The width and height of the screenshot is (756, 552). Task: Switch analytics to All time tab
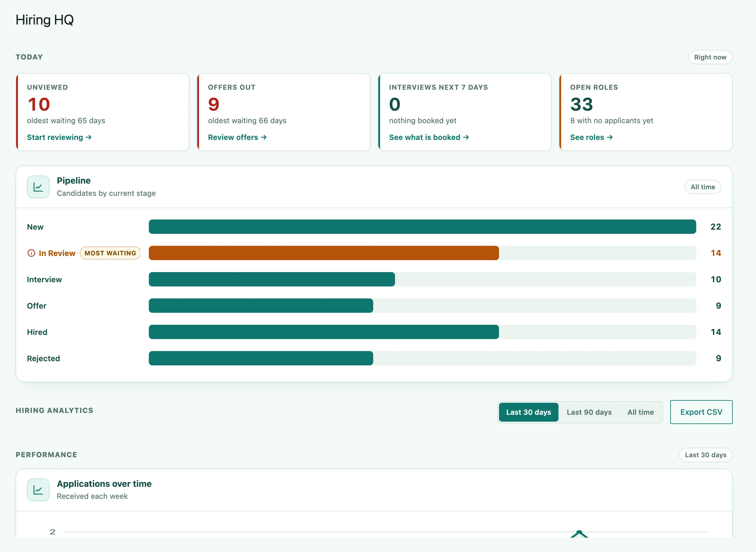pyautogui.click(x=640, y=412)
